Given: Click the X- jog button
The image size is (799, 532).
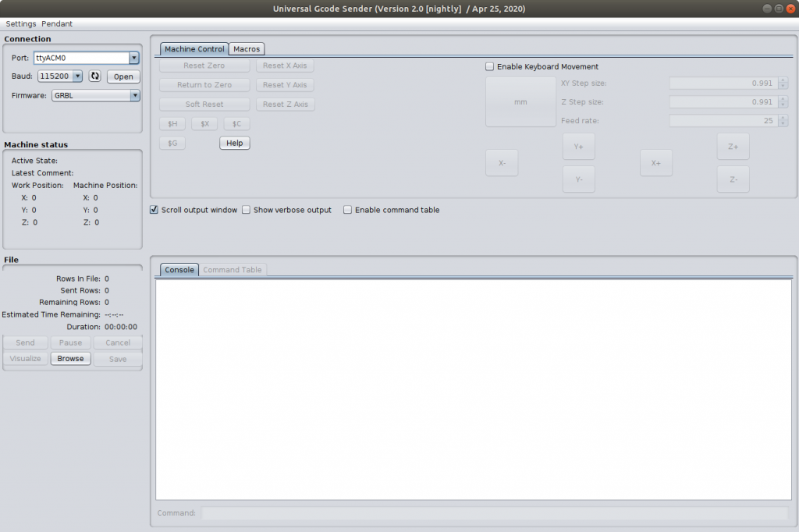Looking at the screenshot, I should (502, 163).
